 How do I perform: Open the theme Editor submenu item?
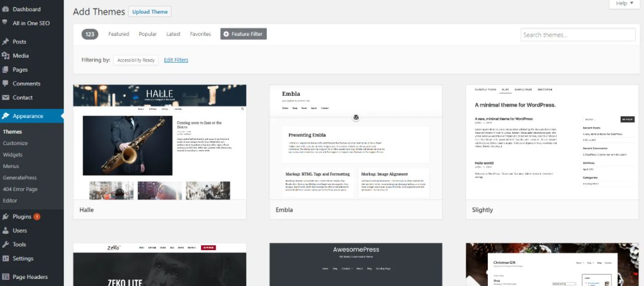click(10, 201)
